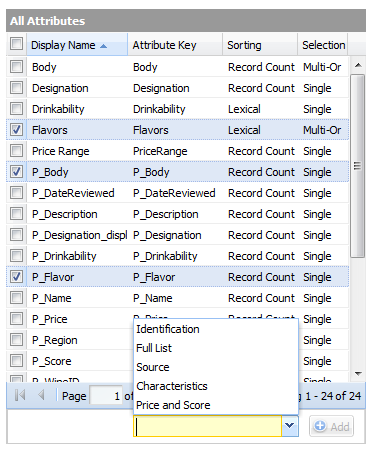Viewport: 370px width, 455px height.
Task: Click the Add button
Action: 332,426
